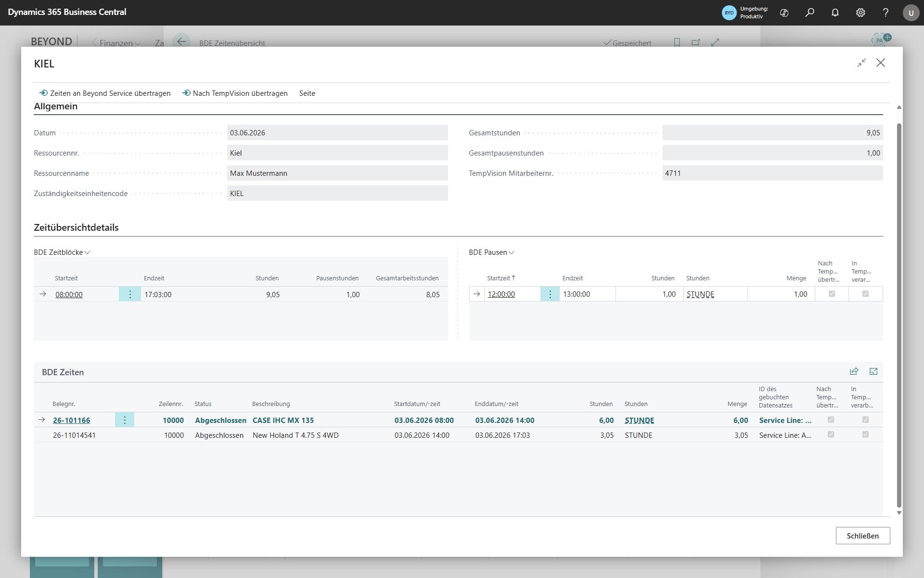Image resolution: width=924 pixels, height=578 pixels.
Task: Bookmark the background page
Action: pyautogui.click(x=677, y=42)
